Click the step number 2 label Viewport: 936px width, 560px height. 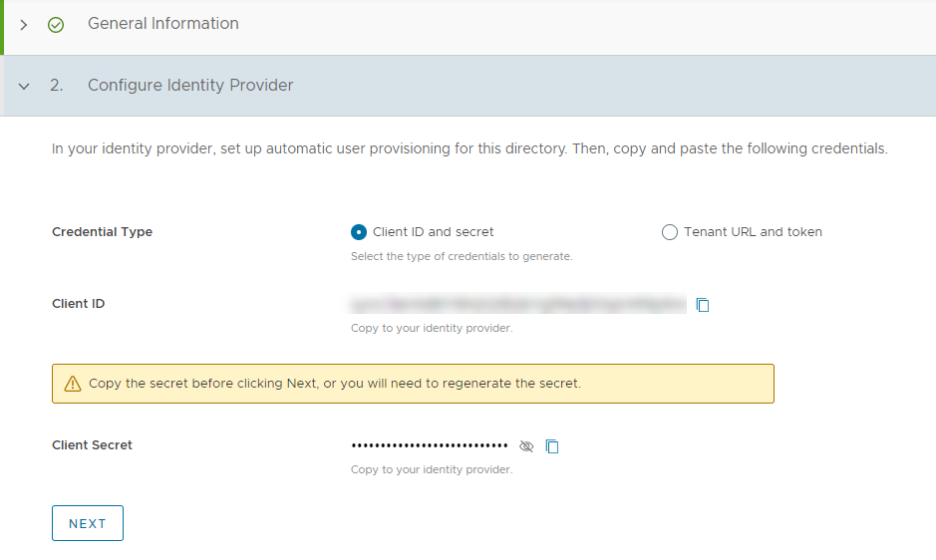pyautogui.click(x=56, y=86)
